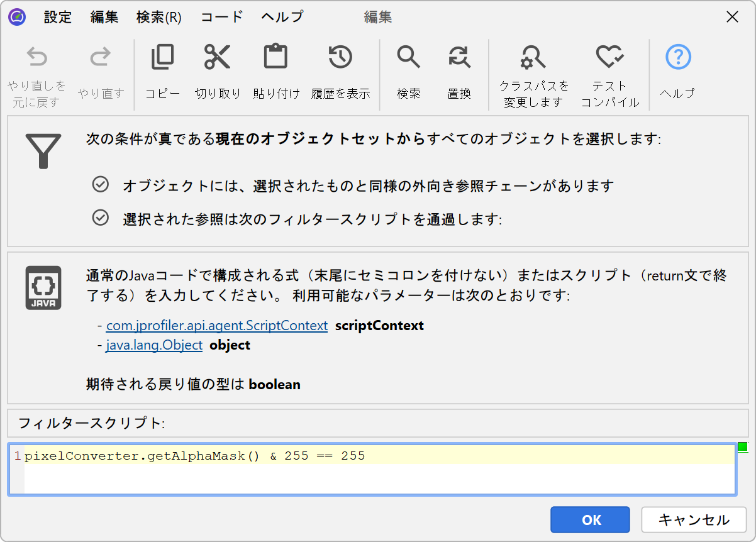The image size is (756, 542).
Task: Open the コード menu
Action: 221,17
